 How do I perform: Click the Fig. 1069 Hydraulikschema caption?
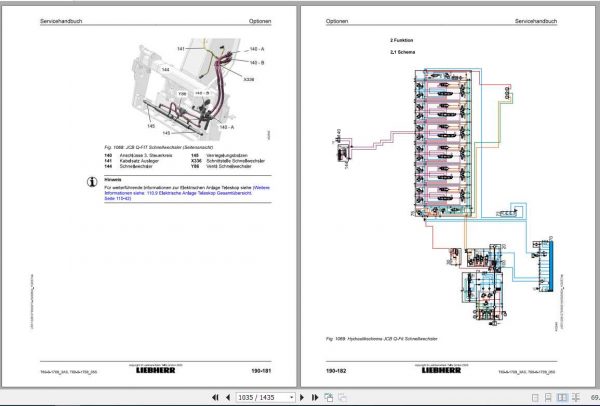382,339
